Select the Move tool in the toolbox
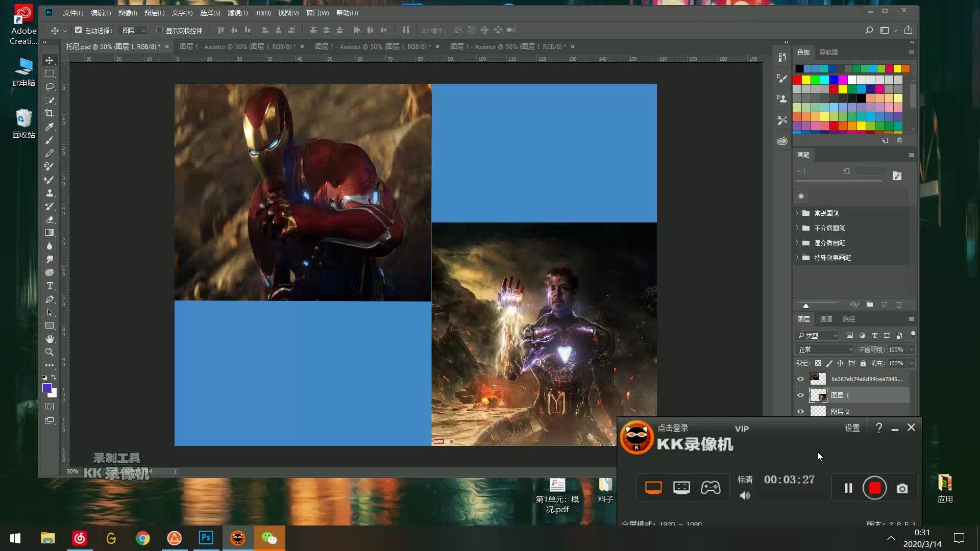 (x=50, y=60)
